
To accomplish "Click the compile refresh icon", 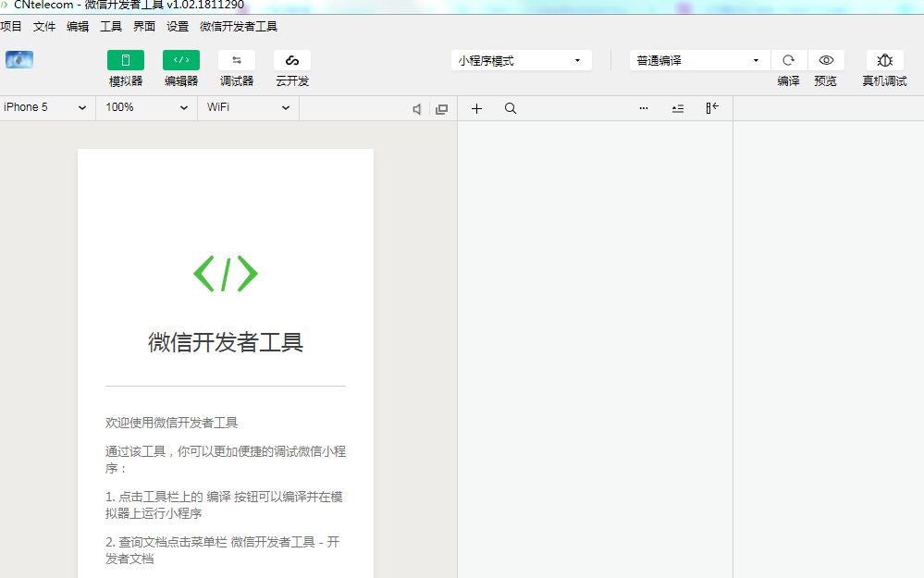I will 788,60.
